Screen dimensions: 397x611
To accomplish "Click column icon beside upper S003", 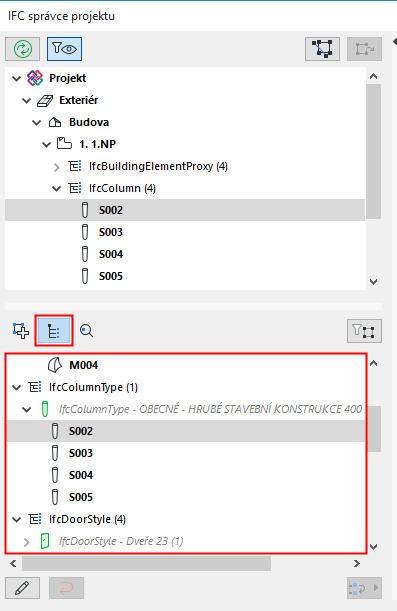I will (85, 232).
